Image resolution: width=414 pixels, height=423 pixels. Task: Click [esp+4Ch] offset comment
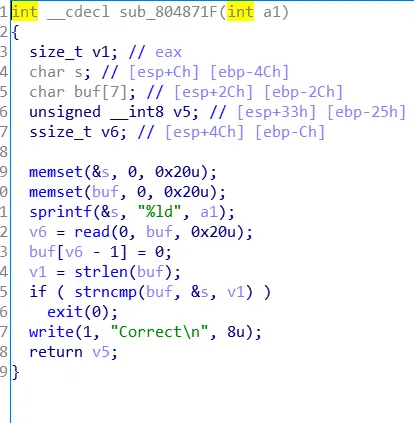click(x=205, y=132)
